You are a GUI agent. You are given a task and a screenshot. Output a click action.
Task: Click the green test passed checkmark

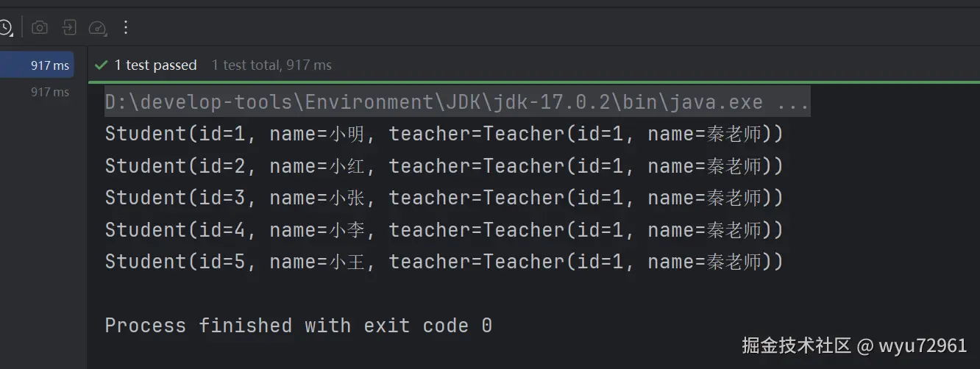click(x=102, y=65)
